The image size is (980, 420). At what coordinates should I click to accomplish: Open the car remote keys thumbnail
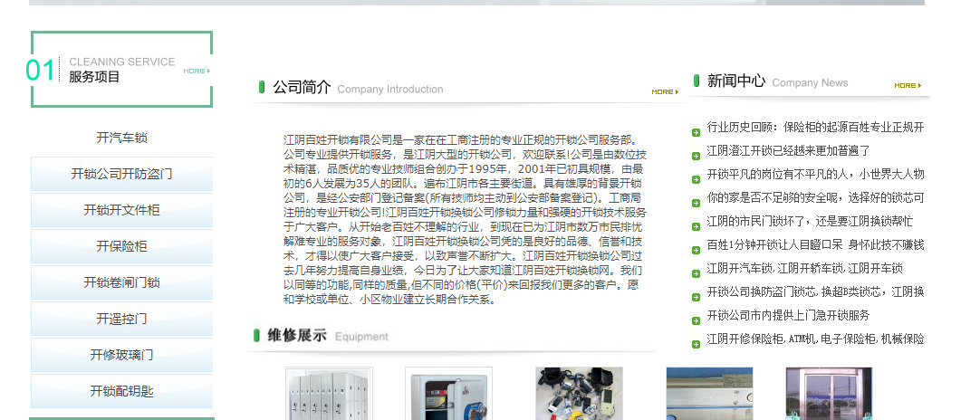point(579,394)
